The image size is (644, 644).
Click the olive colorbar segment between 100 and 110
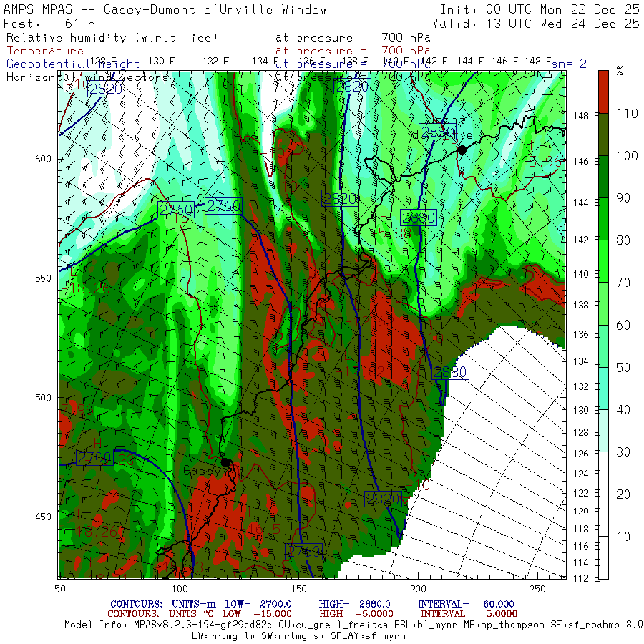point(603,135)
